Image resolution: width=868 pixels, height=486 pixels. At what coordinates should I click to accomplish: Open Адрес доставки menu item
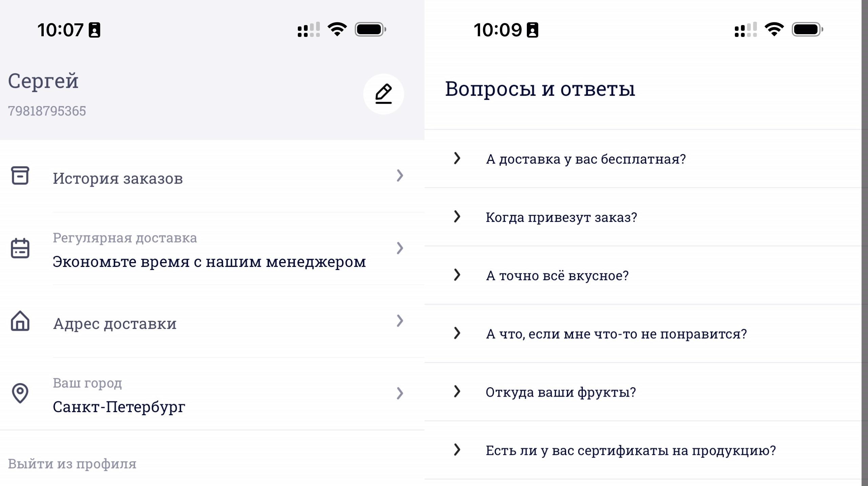(x=212, y=321)
